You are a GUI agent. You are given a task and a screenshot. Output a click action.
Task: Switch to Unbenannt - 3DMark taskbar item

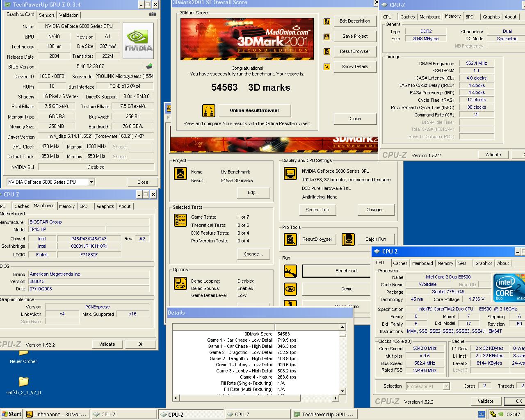[56, 414]
